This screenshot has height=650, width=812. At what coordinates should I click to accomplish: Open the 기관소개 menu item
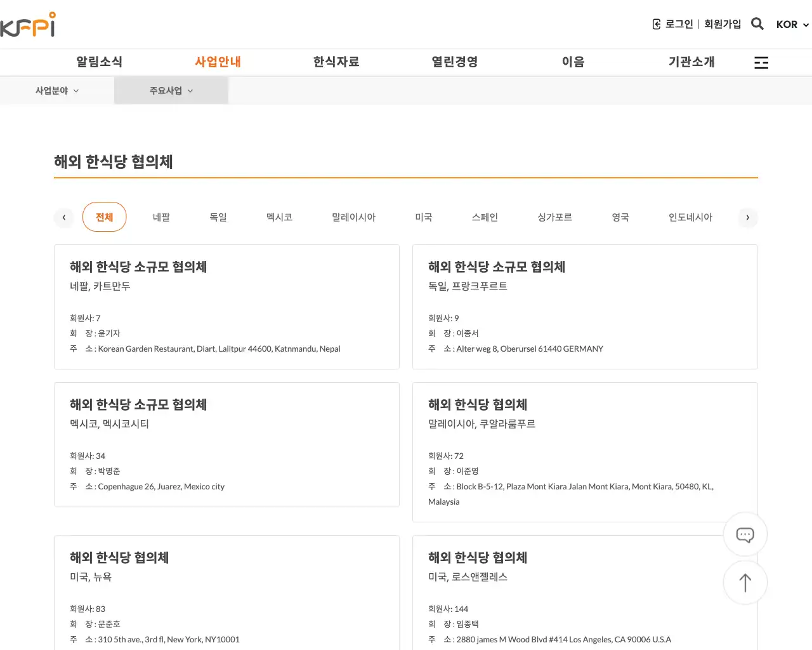click(691, 62)
